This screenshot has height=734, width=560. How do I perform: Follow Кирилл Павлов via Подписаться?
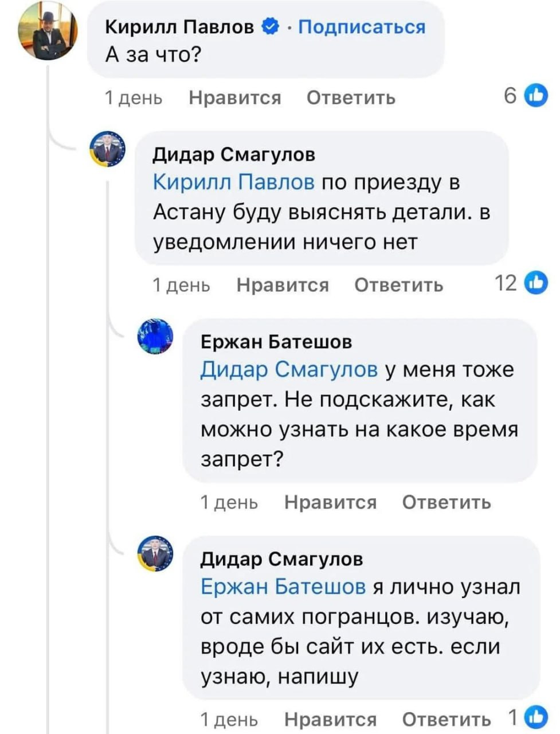(x=362, y=26)
